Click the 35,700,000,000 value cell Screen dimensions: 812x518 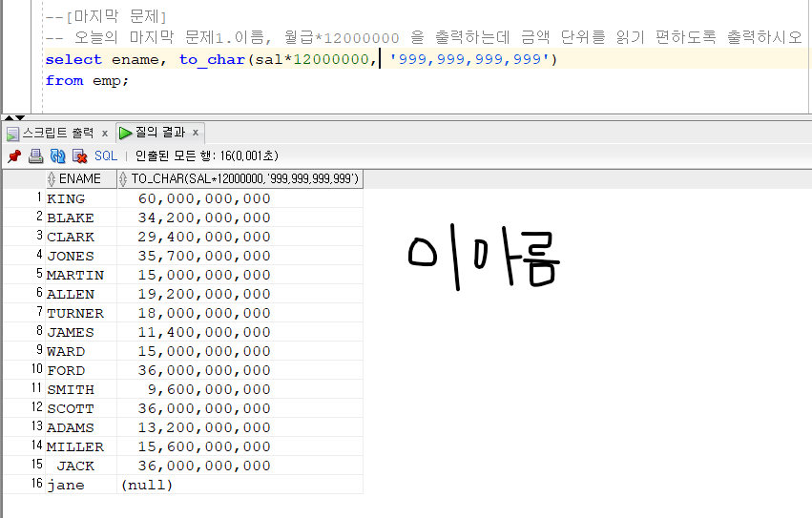pos(239,256)
